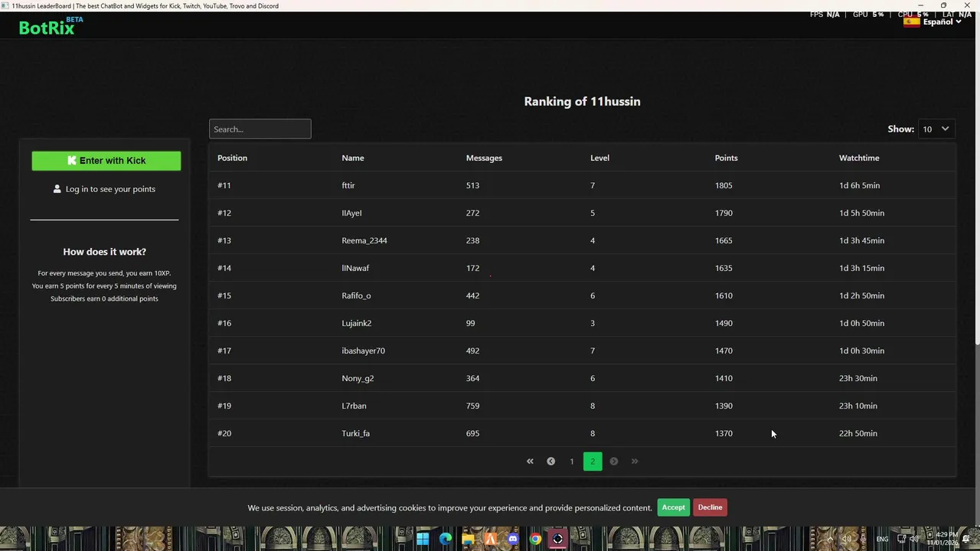Click the name Rafifo_o

356,295
